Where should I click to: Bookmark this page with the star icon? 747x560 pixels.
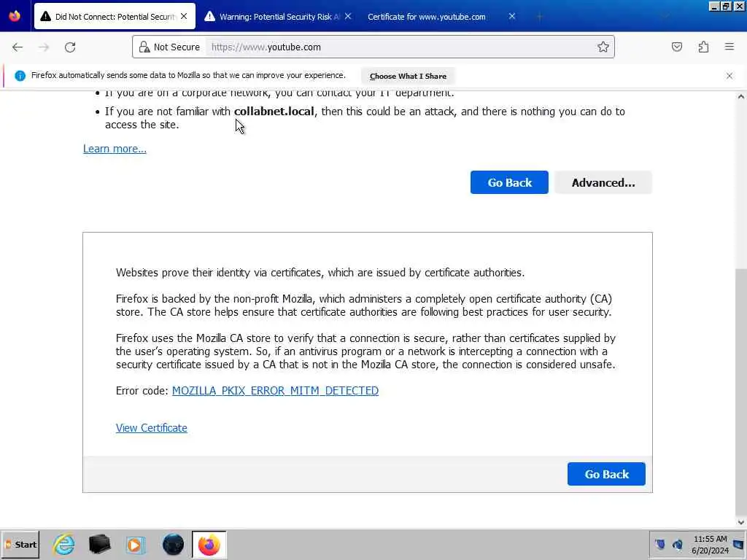(x=603, y=47)
